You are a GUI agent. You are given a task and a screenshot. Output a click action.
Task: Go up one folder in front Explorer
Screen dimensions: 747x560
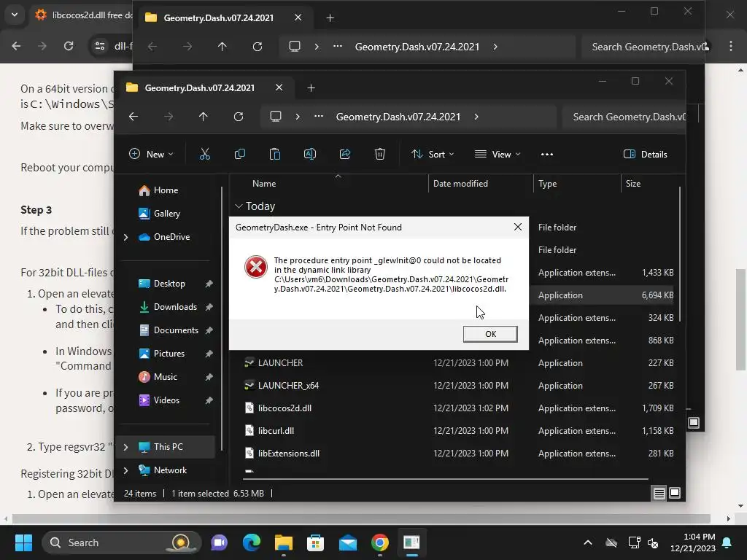204,117
